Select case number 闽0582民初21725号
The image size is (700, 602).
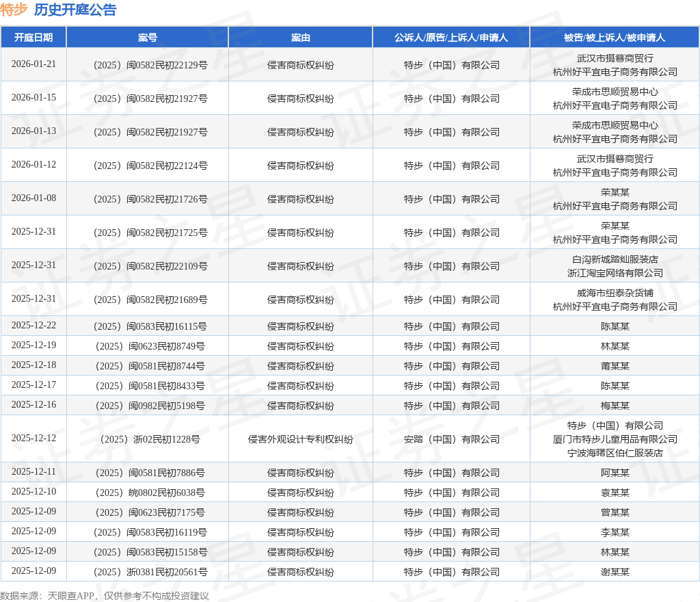click(150, 233)
